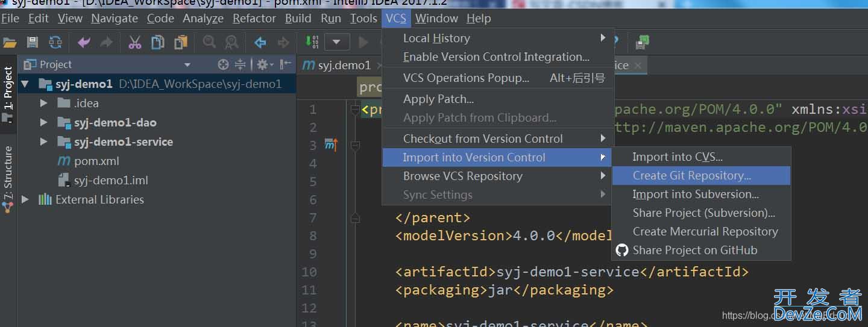Image resolution: width=868 pixels, height=327 pixels.
Task: Open the View menu
Action: coord(70,19)
